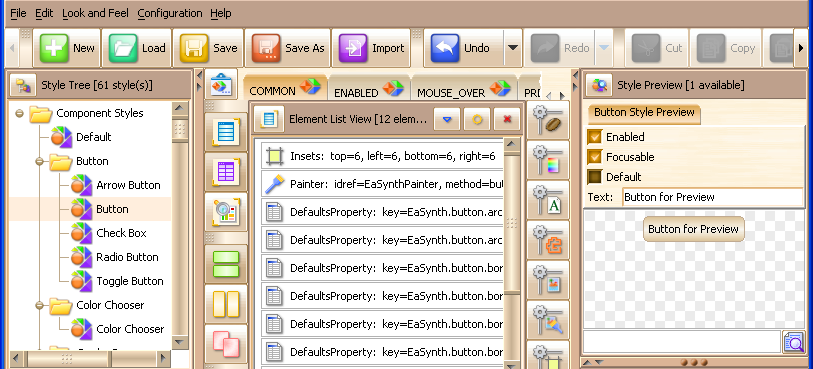Click the Undo button

(x=464, y=48)
